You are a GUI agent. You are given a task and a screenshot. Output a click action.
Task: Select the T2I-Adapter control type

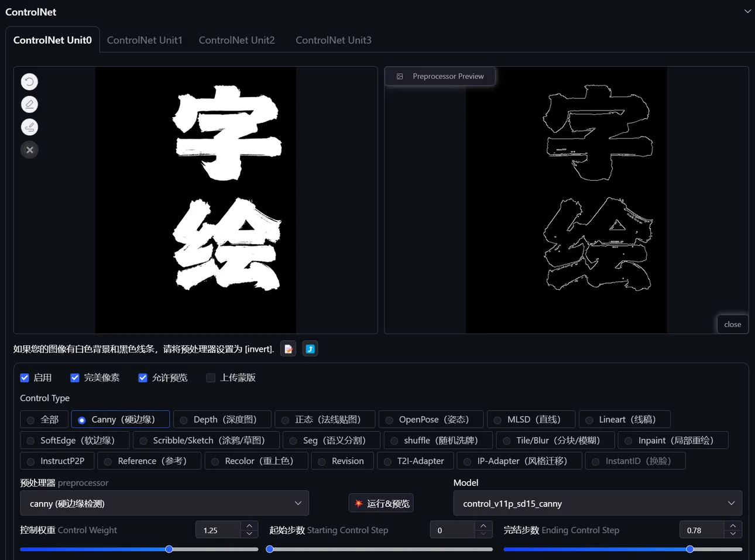coord(415,461)
